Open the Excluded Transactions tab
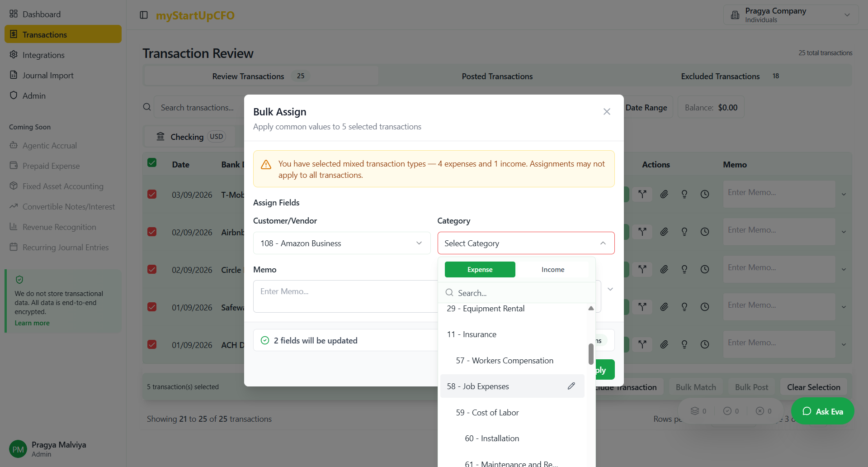The height and width of the screenshot is (467, 868). click(x=720, y=76)
